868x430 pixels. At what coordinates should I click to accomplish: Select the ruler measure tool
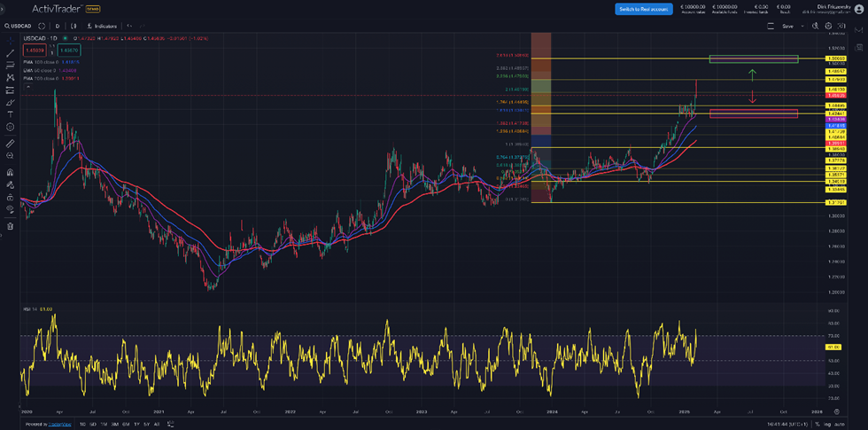[x=10, y=144]
